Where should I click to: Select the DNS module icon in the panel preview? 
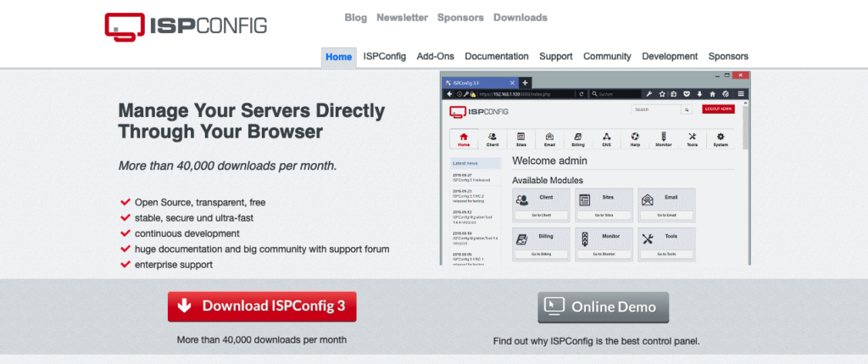pos(606,139)
